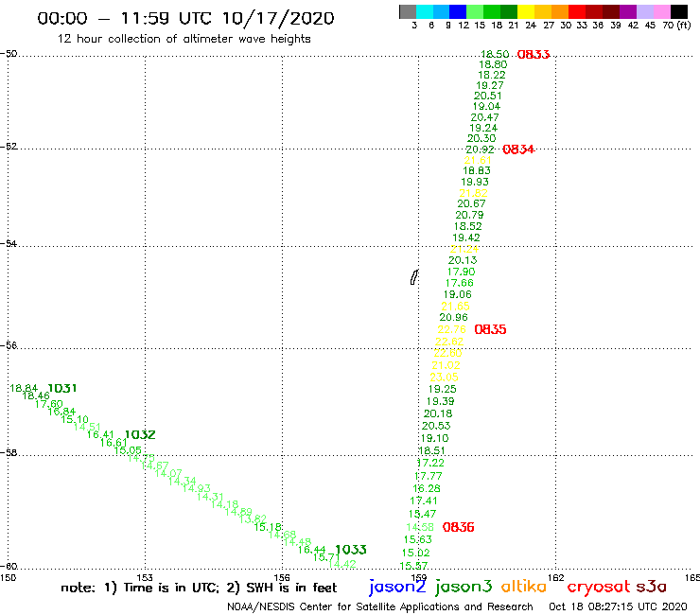Click the jason2 satellite legend label
The height and width of the screenshot is (615, 700).
coord(397,588)
